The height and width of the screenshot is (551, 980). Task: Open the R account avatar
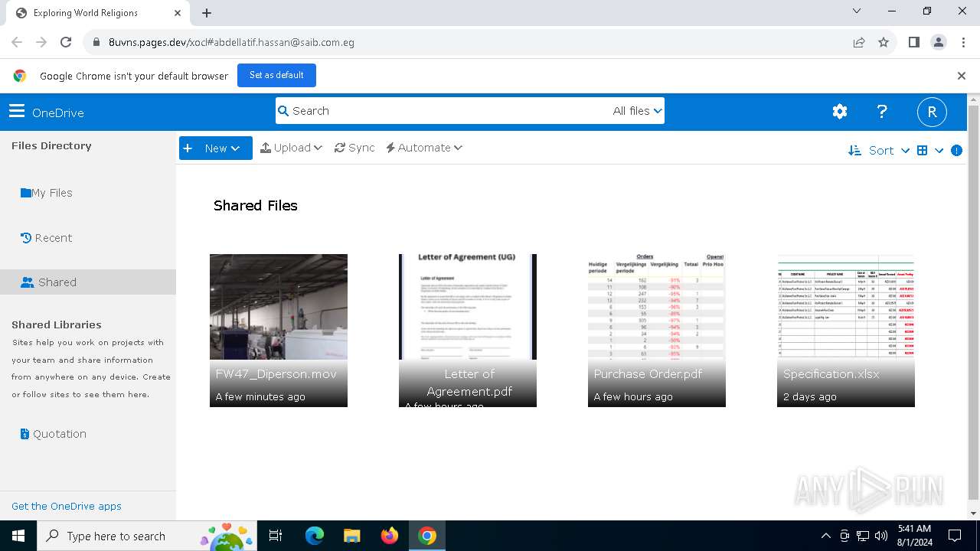click(x=932, y=112)
